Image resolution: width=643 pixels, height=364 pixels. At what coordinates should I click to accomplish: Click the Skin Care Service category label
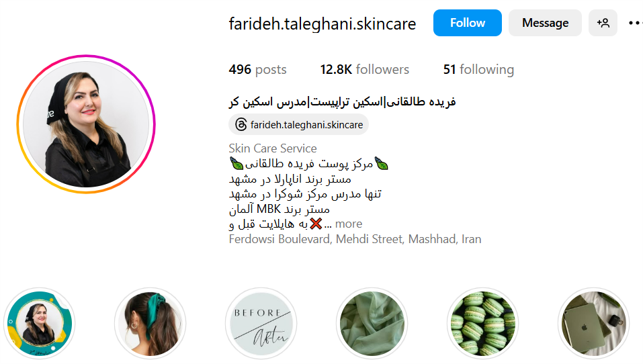click(x=273, y=148)
